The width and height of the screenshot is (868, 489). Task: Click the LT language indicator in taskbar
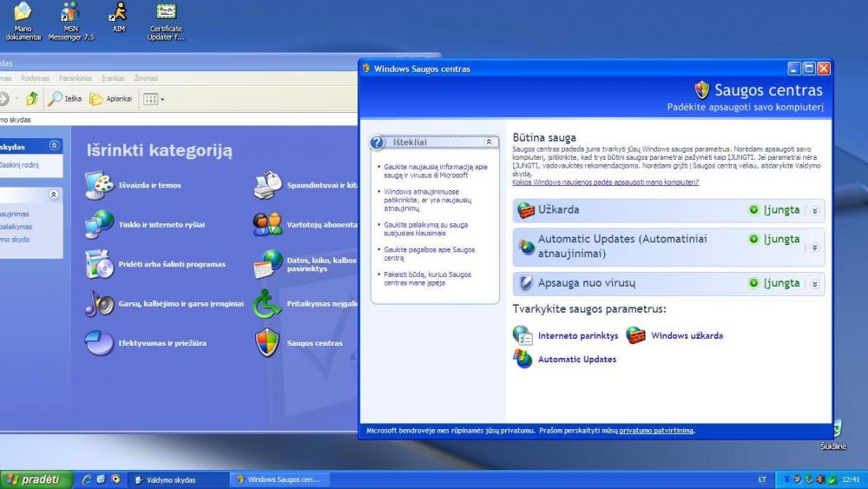pos(763,479)
